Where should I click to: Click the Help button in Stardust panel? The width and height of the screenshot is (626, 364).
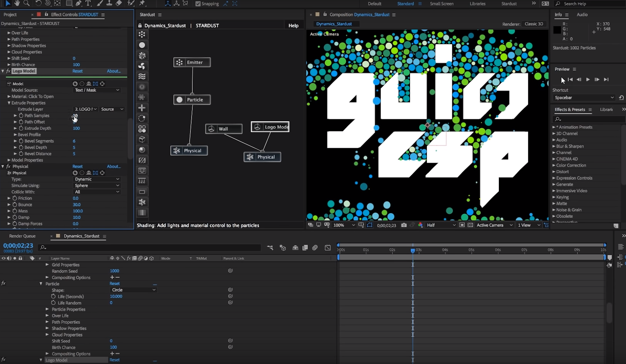[x=293, y=25]
